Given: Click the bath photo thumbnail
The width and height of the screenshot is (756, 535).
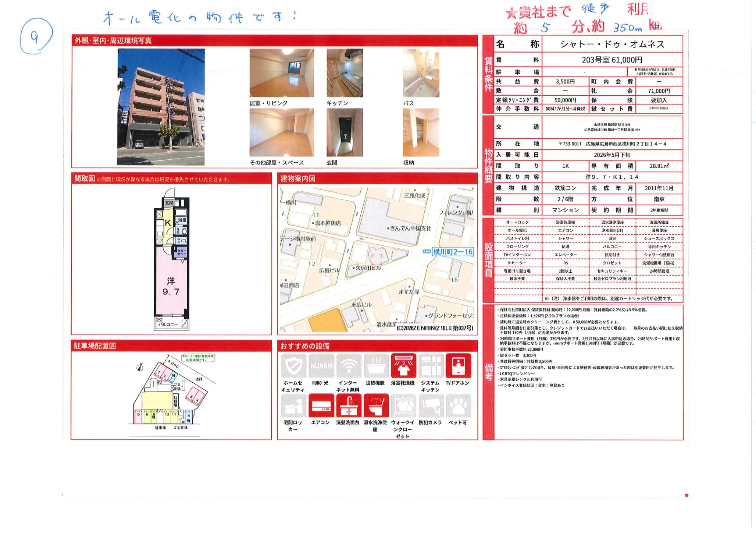Looking at the screenshot, I should click(421, 73).
